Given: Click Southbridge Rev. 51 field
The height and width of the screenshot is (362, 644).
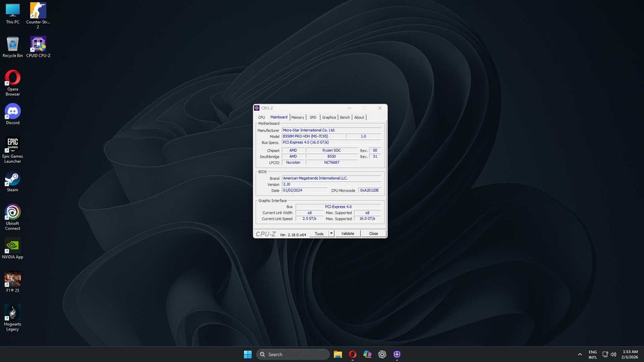Looking at the screenshot, I should click(x=375, y=157).
